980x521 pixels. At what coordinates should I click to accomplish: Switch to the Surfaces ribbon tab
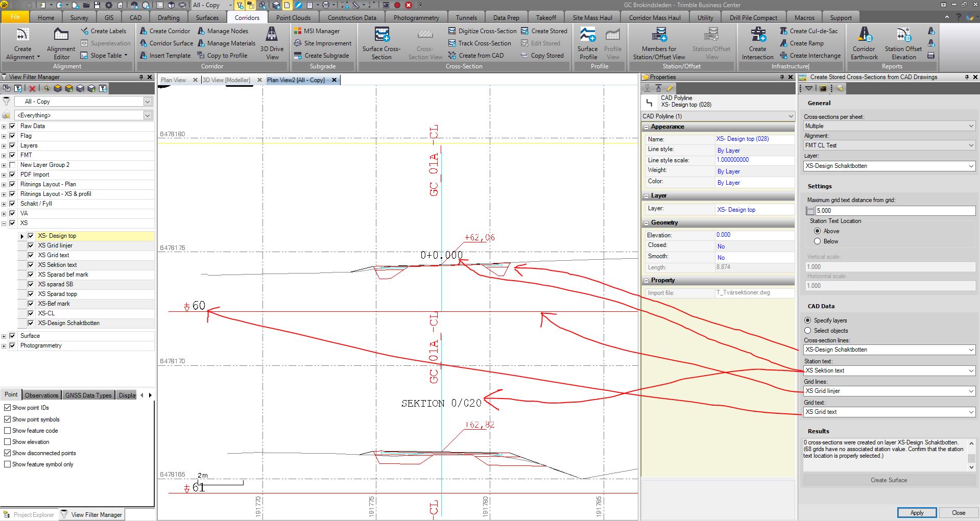[x=206, y=17]
